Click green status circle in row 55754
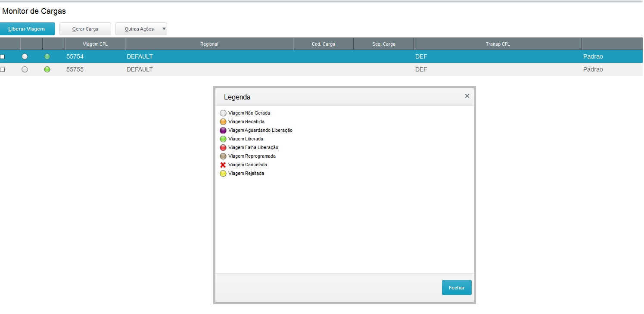The image size is (644, 314). click(47, 56)
